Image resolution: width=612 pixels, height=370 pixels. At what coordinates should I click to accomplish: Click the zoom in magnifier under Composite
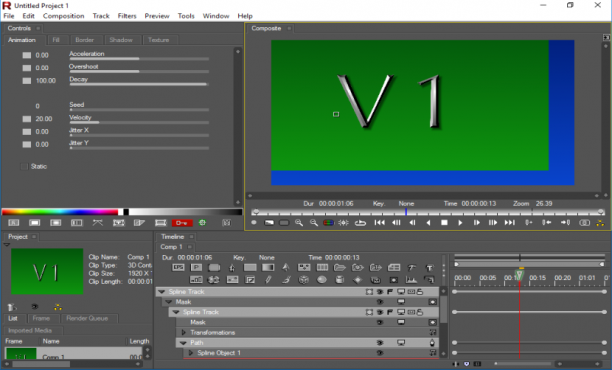299,222
